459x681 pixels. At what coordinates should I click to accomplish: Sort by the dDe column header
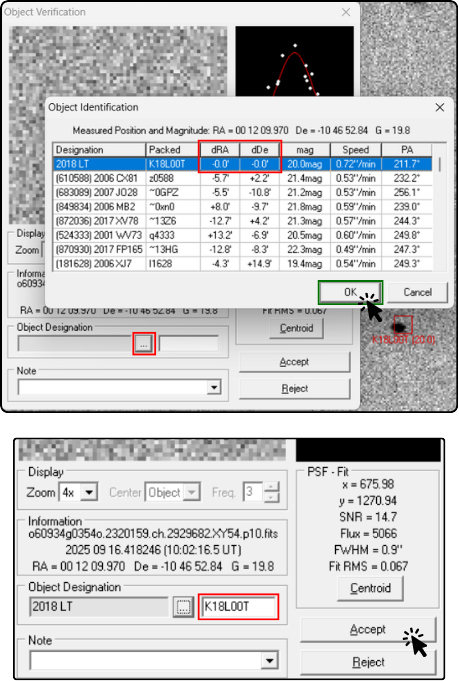260,150
